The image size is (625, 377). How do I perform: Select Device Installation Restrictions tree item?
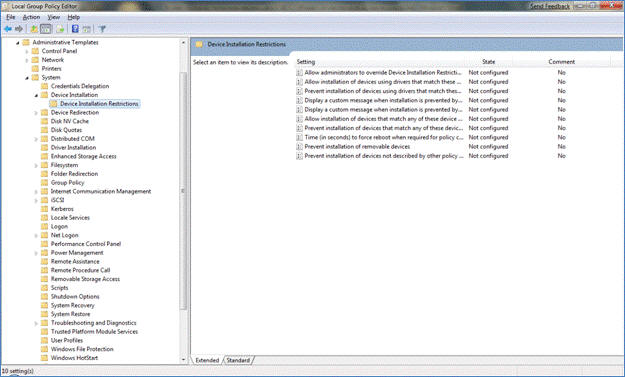99,104
